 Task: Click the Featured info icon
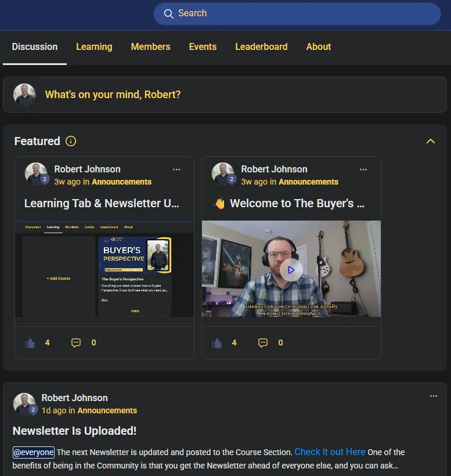pos(71,141)
